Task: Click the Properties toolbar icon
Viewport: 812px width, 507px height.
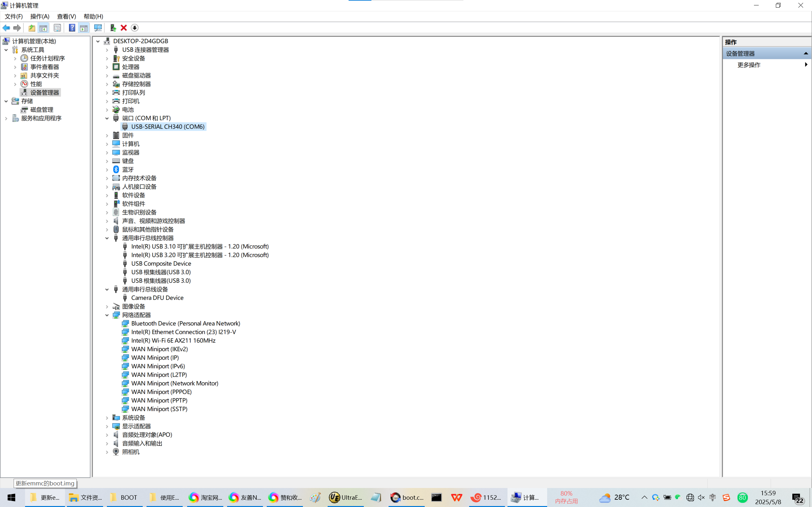Action: point(57,28)
